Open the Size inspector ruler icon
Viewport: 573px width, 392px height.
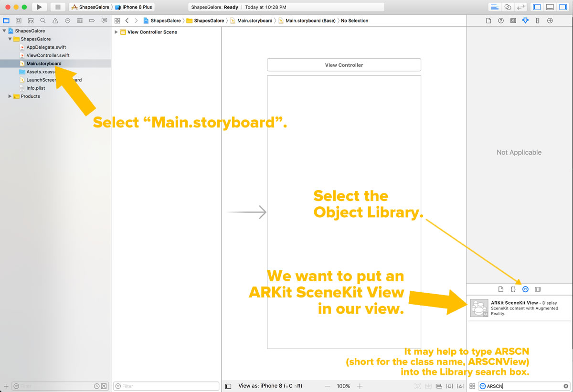[538, 21]
